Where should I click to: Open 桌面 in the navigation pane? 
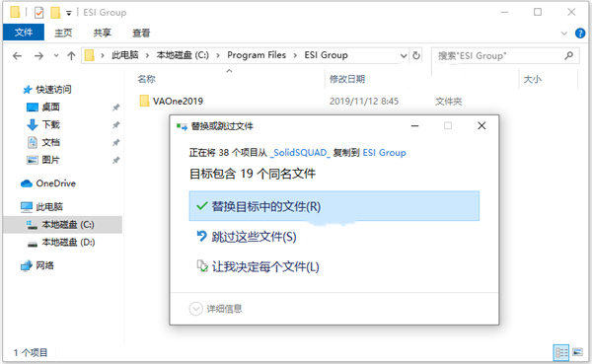coord(43,108)
